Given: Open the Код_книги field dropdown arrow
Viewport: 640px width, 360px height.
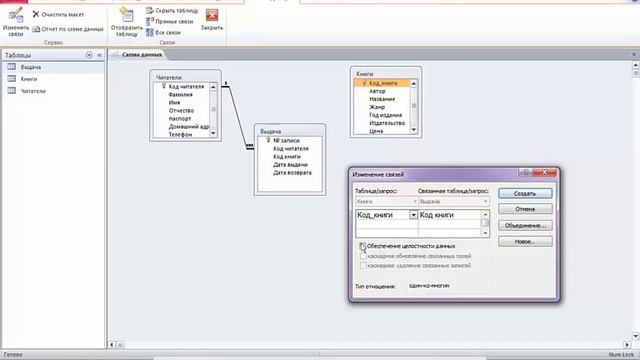Looking at the screenshot, I should pyautogui.click(x=413, y=215).
